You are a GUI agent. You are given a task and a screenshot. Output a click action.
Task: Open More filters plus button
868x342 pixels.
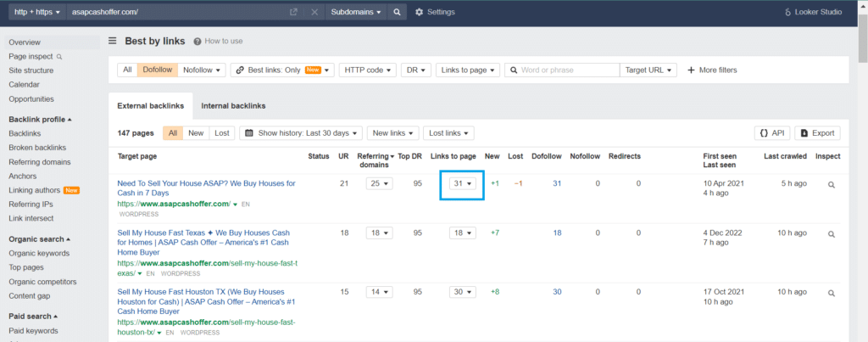coord(712,70)
